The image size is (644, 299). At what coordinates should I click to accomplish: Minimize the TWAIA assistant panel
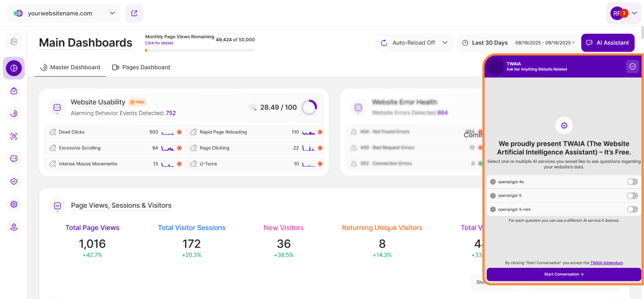[632, 66]
